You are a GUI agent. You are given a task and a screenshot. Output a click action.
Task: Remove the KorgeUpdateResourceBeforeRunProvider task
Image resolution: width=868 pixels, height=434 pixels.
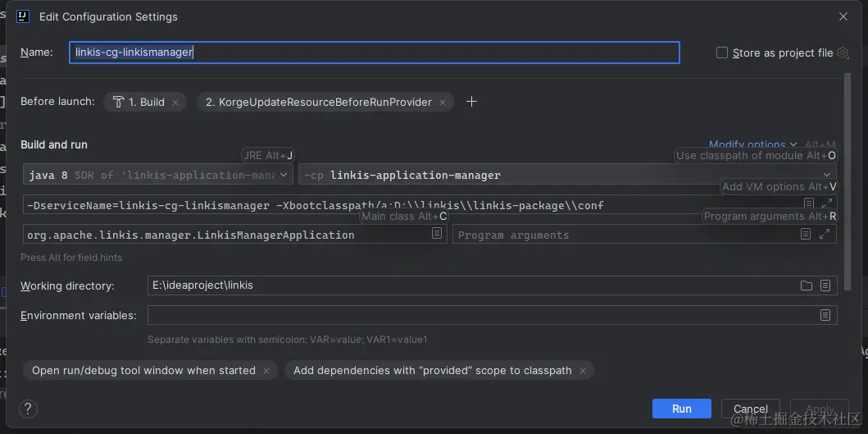coord(443,103)
